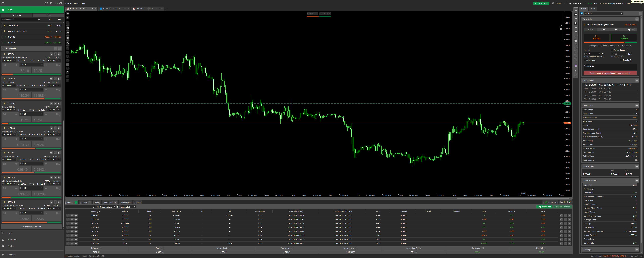Close the XAUUSD position with X icon
The height and width of the screenshot is (258, 644).
(569, 244)
